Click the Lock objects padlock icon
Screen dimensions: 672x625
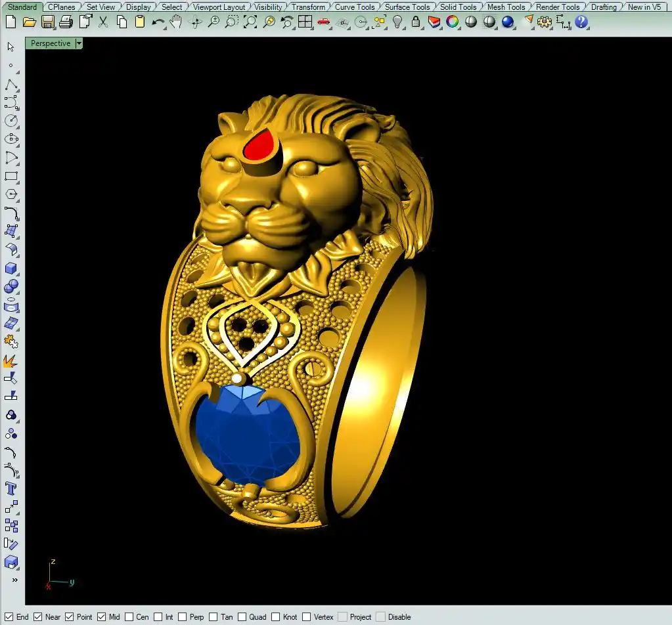pyautogui.click(x=415, y=22)
